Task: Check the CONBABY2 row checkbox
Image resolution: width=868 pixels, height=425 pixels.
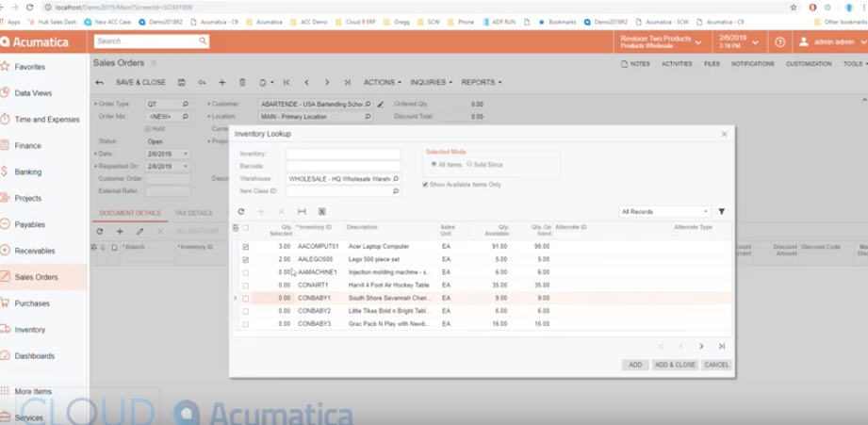Action: pos(246,311)
